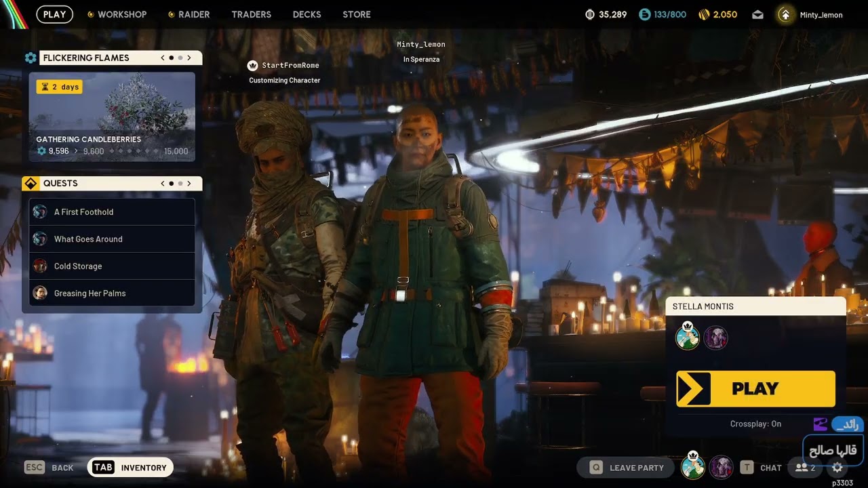
Task: Click the Minty_lemon name tag above character
Action: [x=421, y=44]
